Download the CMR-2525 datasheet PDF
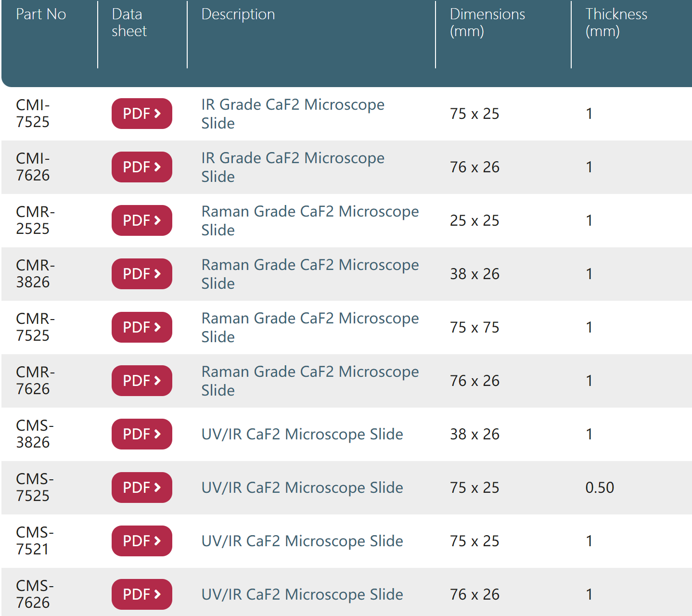 pyautogui.click(x=141, y=220)
